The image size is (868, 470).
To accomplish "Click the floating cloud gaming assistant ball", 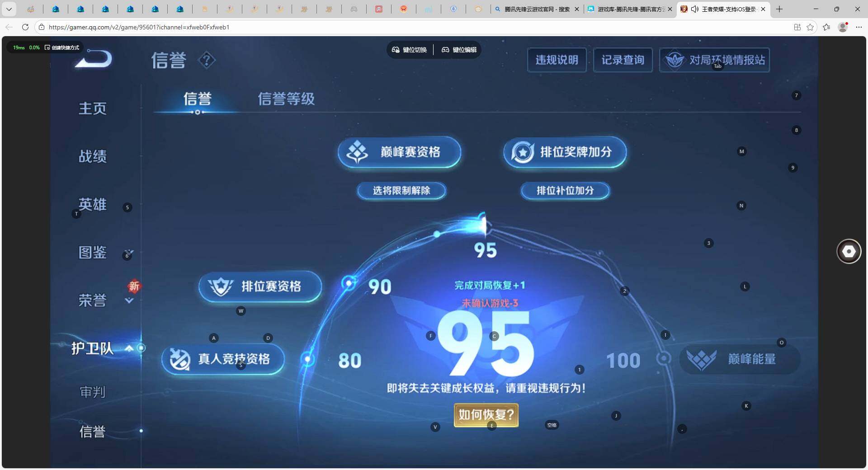I will (849, 252).
